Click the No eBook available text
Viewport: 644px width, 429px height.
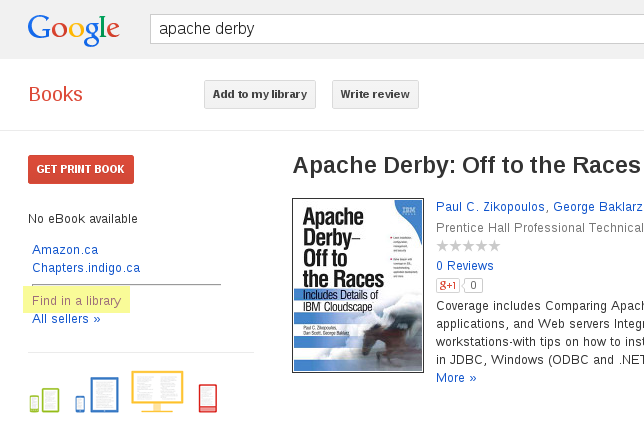tap(83, 219)
